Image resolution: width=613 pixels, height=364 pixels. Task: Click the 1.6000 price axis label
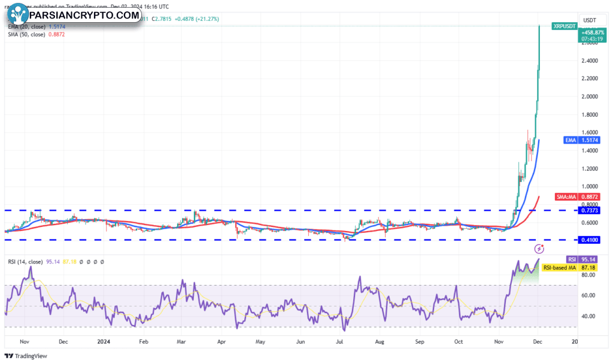pos(590,132)
